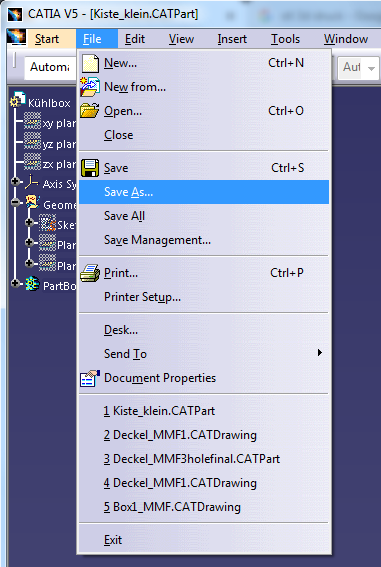Viewport: 381px width, 567px height.
Task: Open the Send To submenu arrow
Action: [319, 353]
